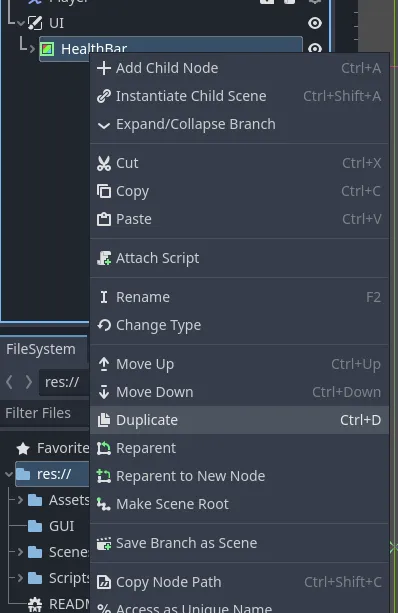Click the plus icon for Add Child Node

(x=104, y=68)
